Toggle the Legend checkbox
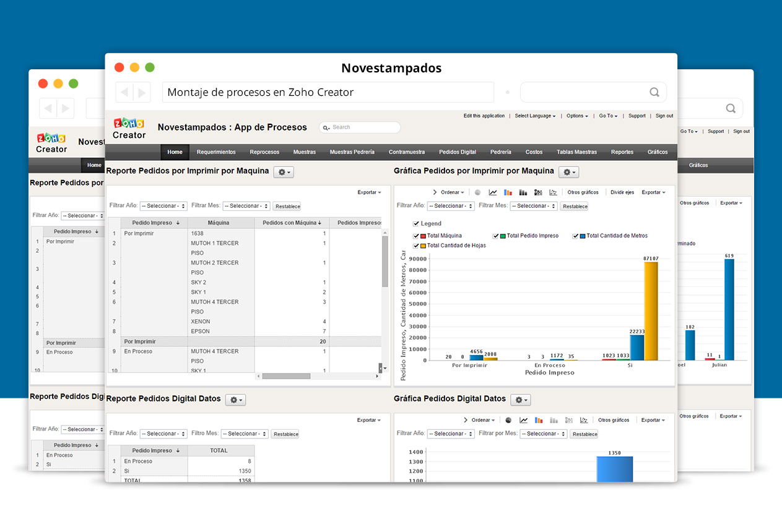The image size is (782, 532). [x=416, y=223]
